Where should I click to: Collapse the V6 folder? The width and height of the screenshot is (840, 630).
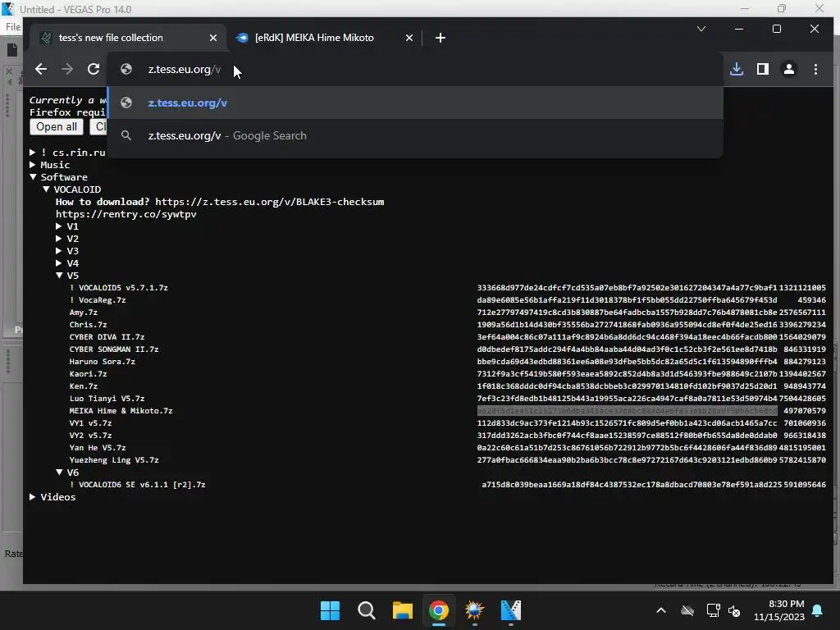pyautogui.click(x=59, y=472)
